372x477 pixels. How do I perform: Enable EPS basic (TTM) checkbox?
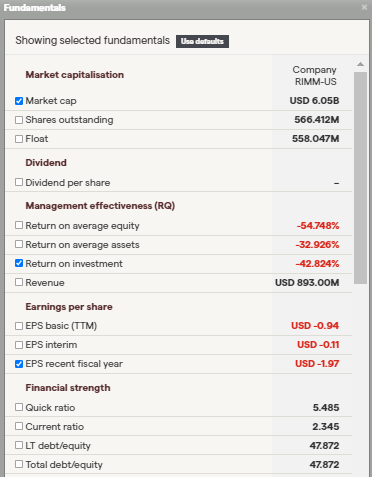click(x=19, y=326)
